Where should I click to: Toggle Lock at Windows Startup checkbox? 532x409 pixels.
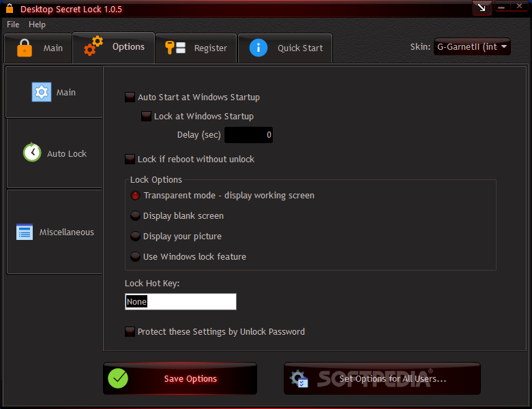[x=146, y=117]
